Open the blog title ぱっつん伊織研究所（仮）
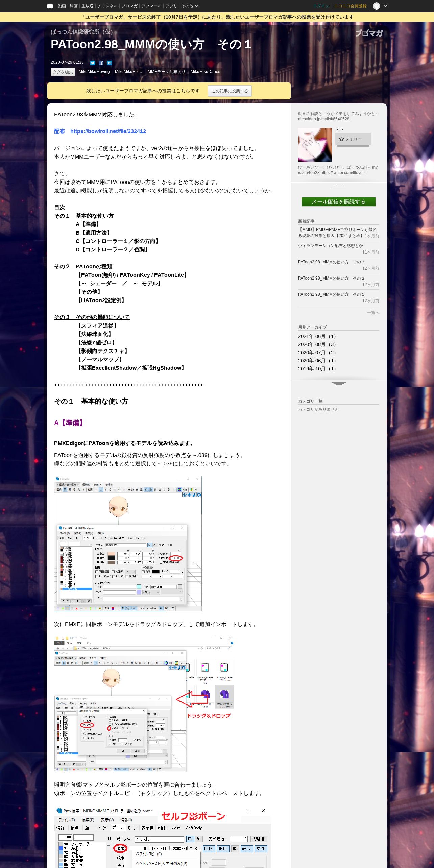The height and width of the screenshot is (868, 434). (x=83, y=32)
